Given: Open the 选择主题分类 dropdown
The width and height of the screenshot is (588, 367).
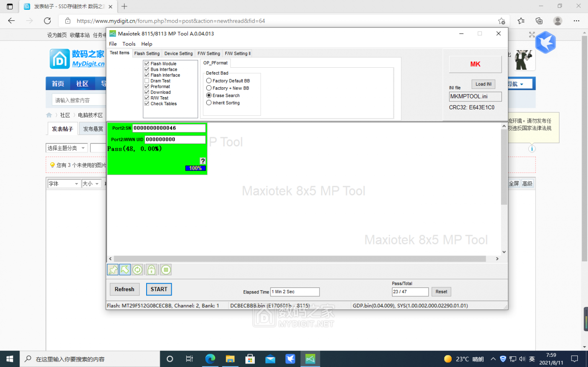Looking at the screenshot, I should tap(66, 148).
